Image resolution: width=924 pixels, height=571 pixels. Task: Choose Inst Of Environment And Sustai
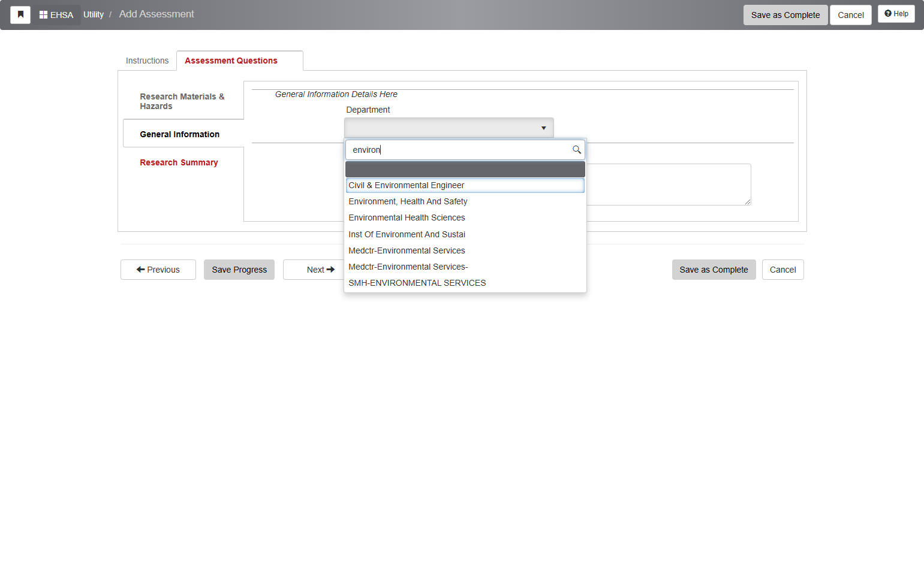point(465,234)
